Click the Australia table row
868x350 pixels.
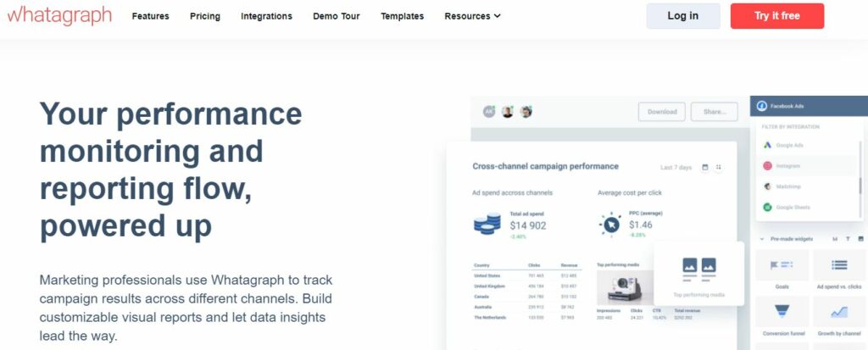coord(527,307)
